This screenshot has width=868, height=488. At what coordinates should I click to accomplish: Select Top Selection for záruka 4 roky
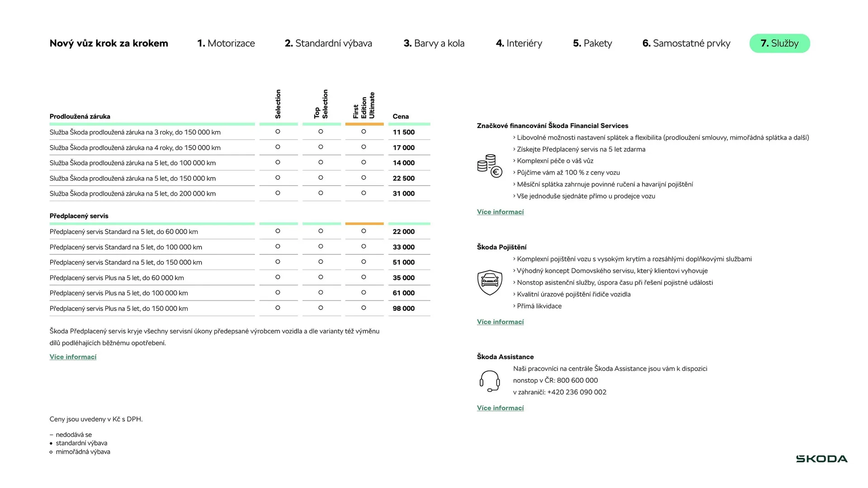click(x=321, y=147)
